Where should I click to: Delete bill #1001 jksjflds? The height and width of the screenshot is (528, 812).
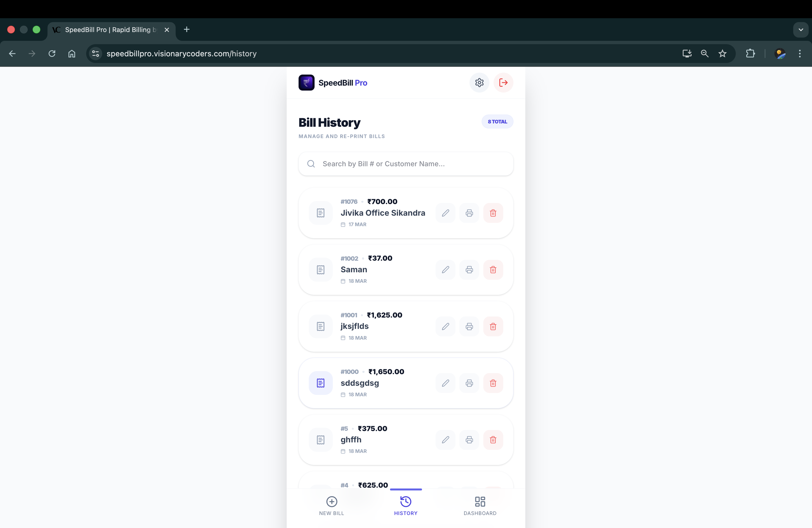pyautogui.click(x=493, y=326)
